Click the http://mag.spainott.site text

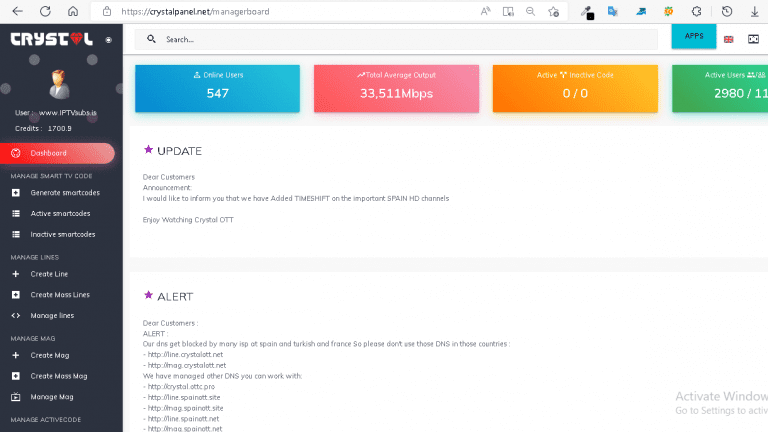[185, 408]
